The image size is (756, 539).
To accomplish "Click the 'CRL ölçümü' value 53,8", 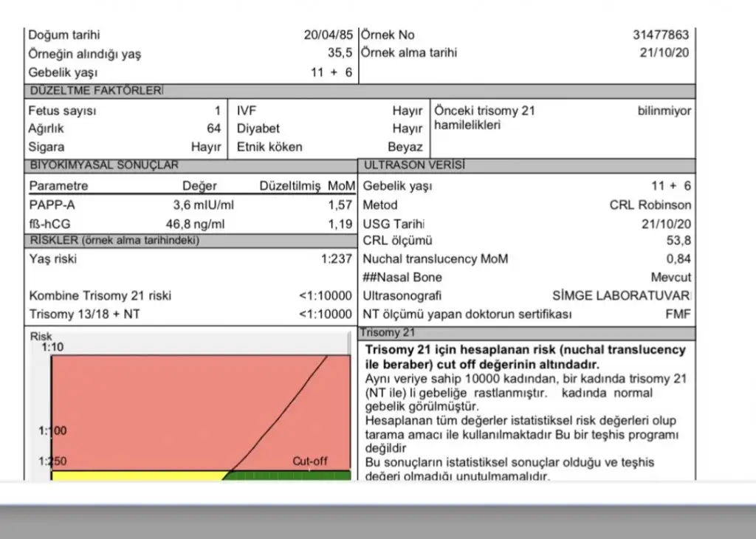I will point(679,240).
